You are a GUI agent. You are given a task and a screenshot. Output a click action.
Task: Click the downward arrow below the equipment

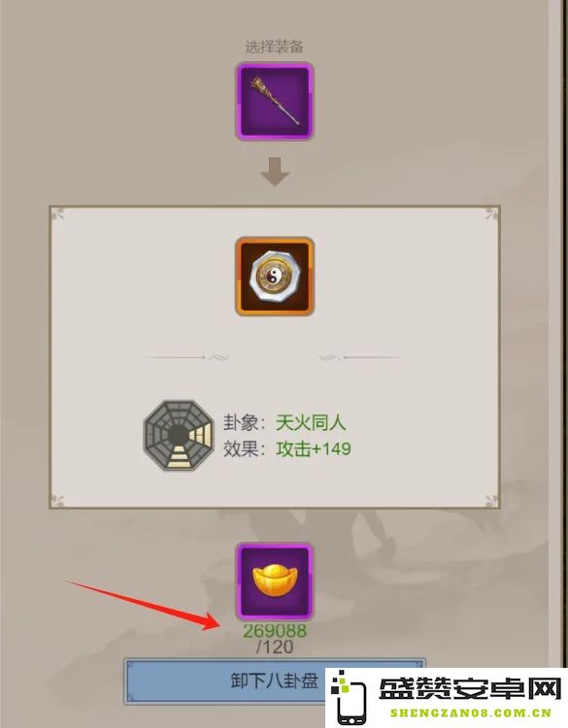coord(275,171)
